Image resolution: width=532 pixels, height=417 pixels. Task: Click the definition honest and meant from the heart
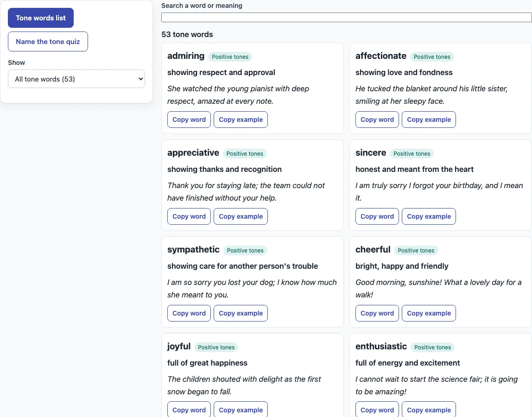point(415,169)
